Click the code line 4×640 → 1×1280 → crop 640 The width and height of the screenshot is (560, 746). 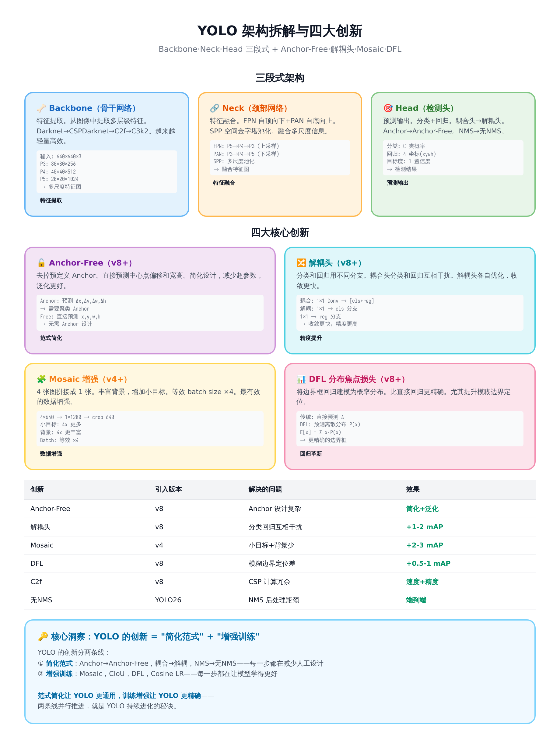(77, 417)
